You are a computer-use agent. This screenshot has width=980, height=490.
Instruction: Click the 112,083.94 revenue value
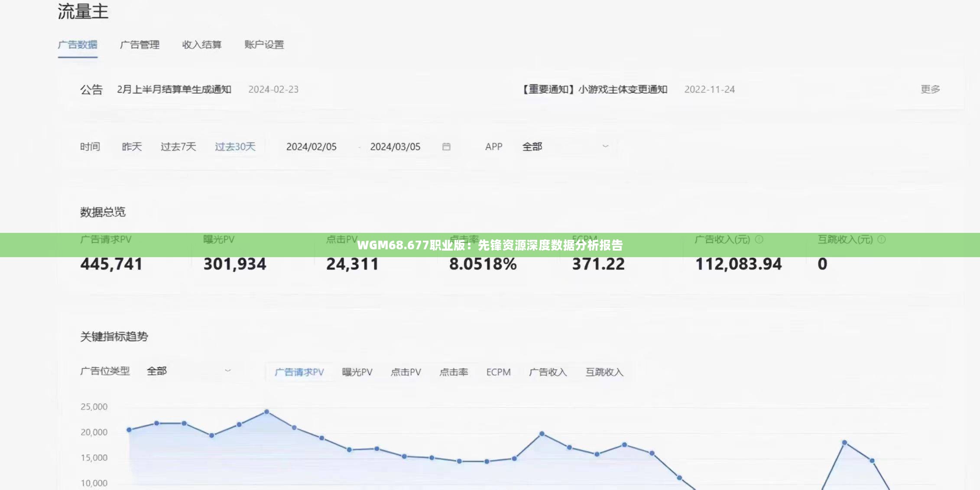(739, 264)
